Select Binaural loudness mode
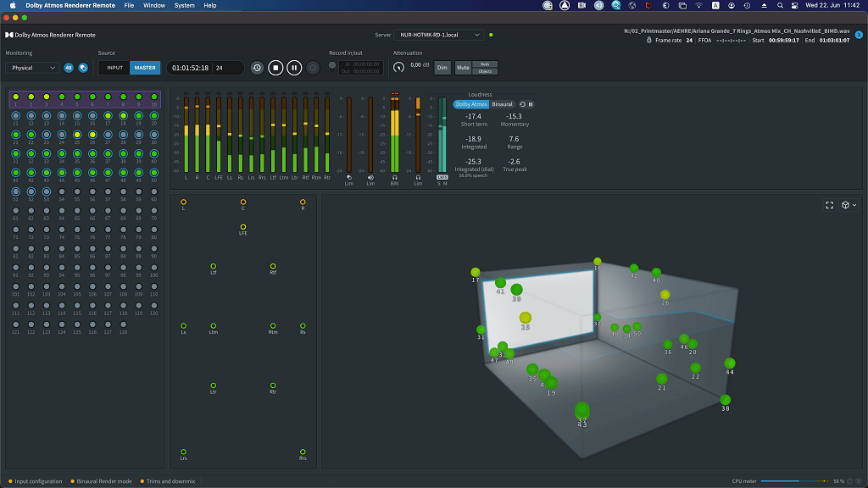 502,104
